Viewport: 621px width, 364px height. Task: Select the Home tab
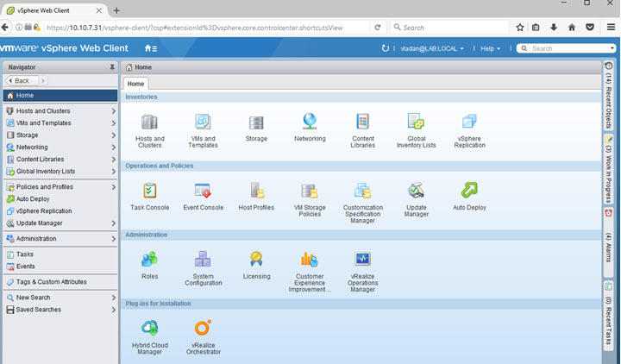(x=137, y=84)
